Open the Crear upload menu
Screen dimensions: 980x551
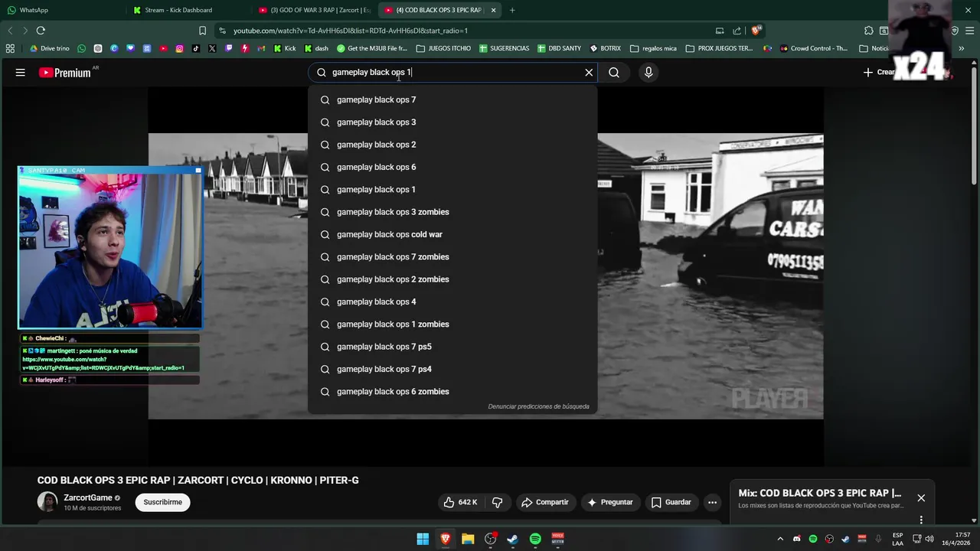pyautogui.click(x=879, y=72)
